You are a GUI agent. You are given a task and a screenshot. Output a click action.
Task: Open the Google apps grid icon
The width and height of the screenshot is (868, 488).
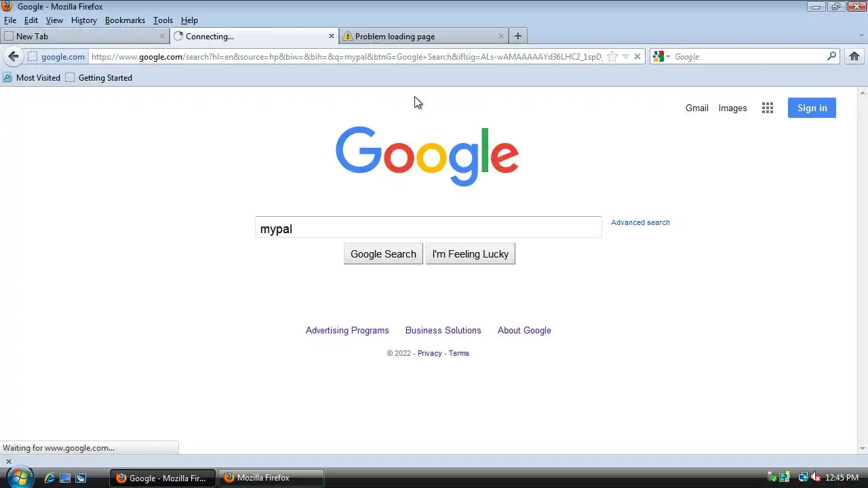pyautogui.click(x=768, y=108)
